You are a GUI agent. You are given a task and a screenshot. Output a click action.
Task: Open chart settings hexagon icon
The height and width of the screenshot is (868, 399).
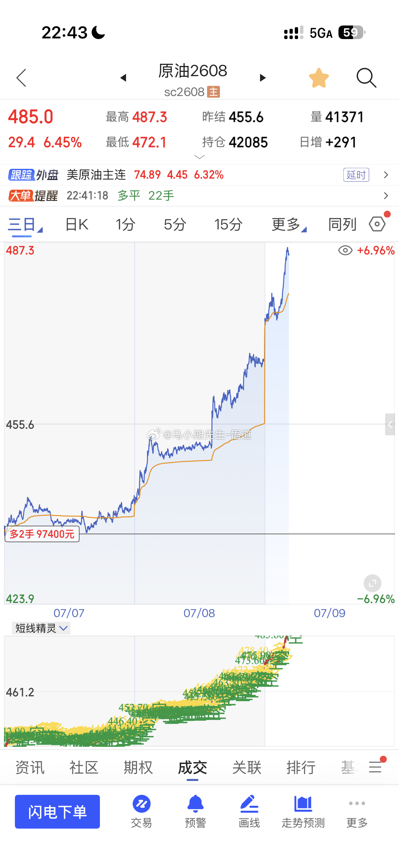[x=377, y=224]
